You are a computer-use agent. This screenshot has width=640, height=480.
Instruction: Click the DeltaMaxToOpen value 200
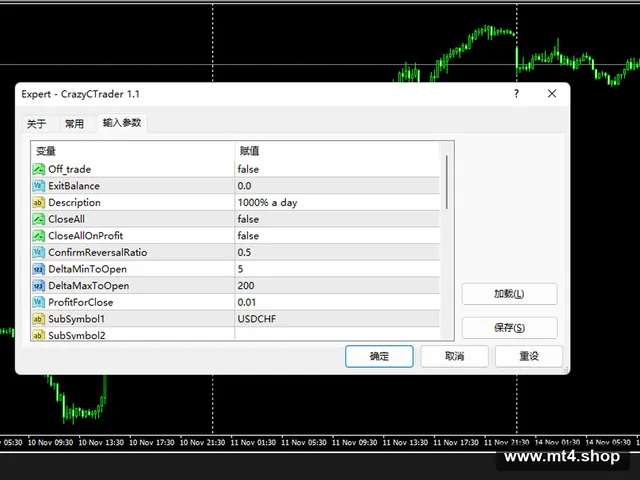[246, 286]
